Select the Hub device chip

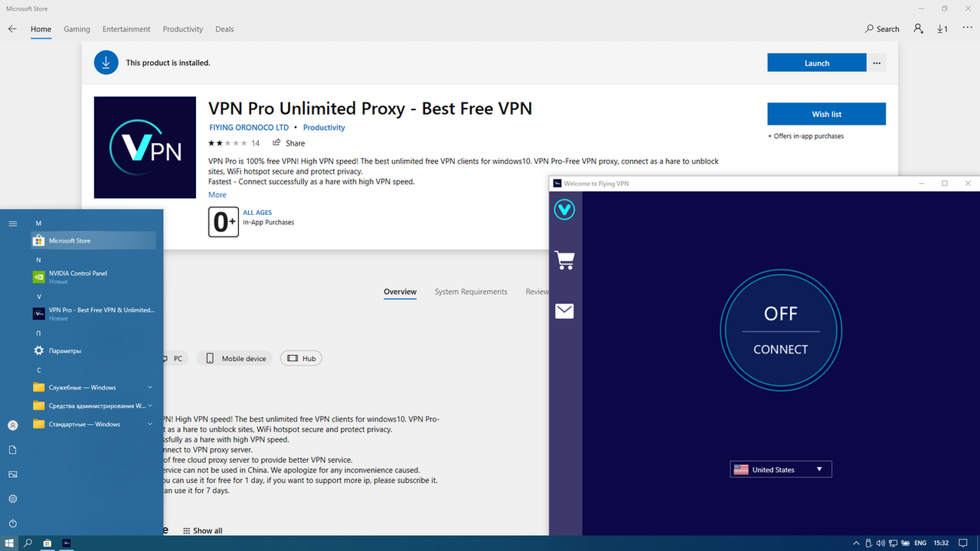coord(301,358)
